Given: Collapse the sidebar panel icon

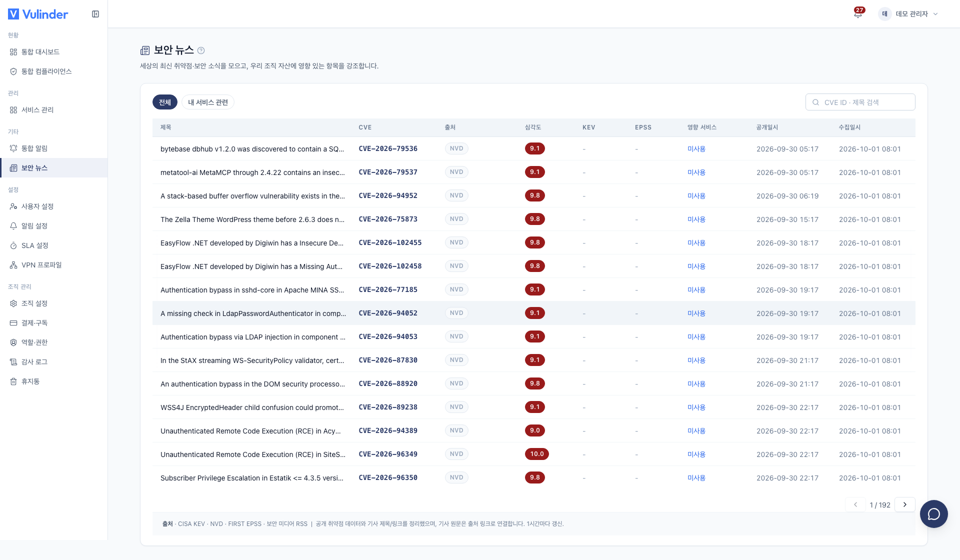Looking at the screenshot, I should click(95, 14).
